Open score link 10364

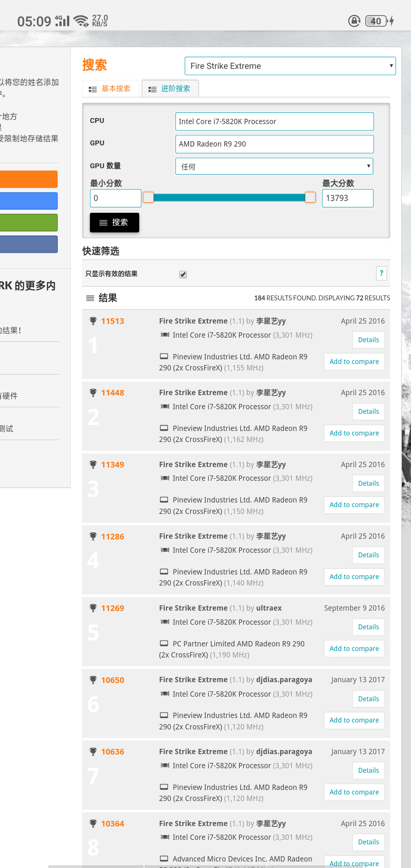click(x=113, y=823)
